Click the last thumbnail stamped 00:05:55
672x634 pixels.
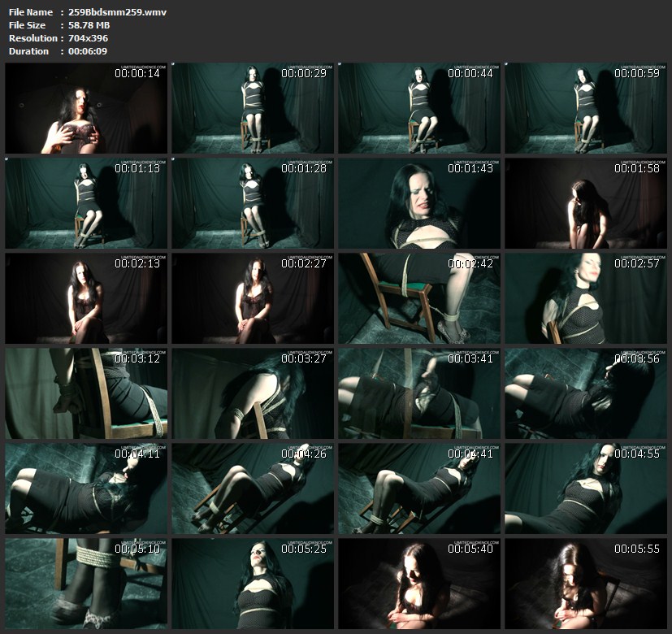pos(586,584)
